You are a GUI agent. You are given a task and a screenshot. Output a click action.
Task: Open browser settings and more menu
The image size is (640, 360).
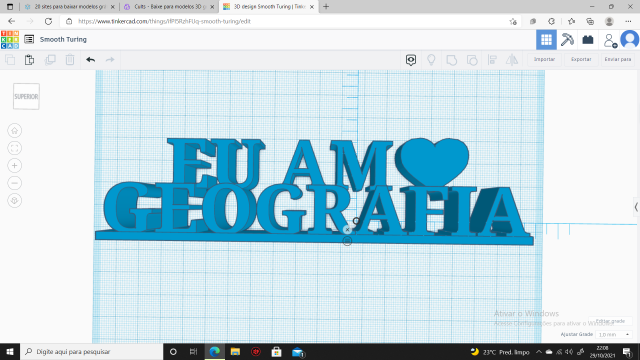pyautogui.click(x=628, y=21)
